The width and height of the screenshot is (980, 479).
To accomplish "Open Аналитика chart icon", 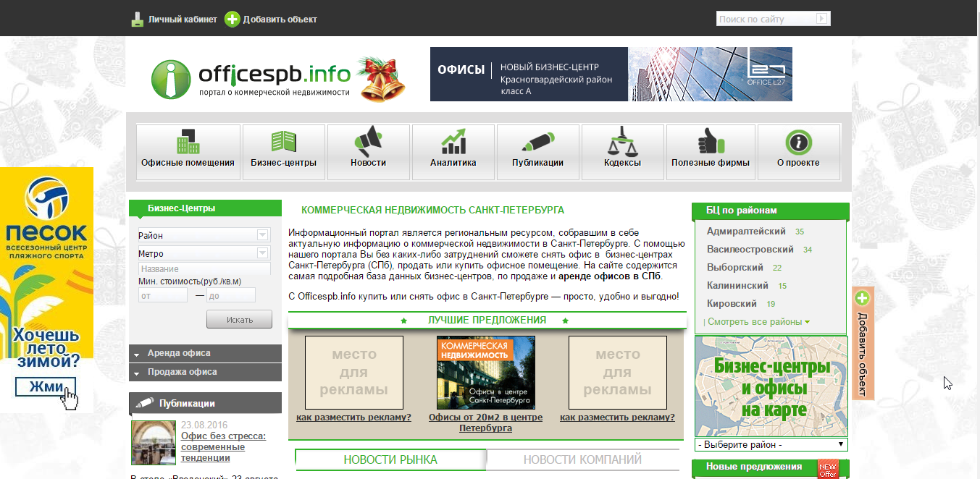I will 453,142.
